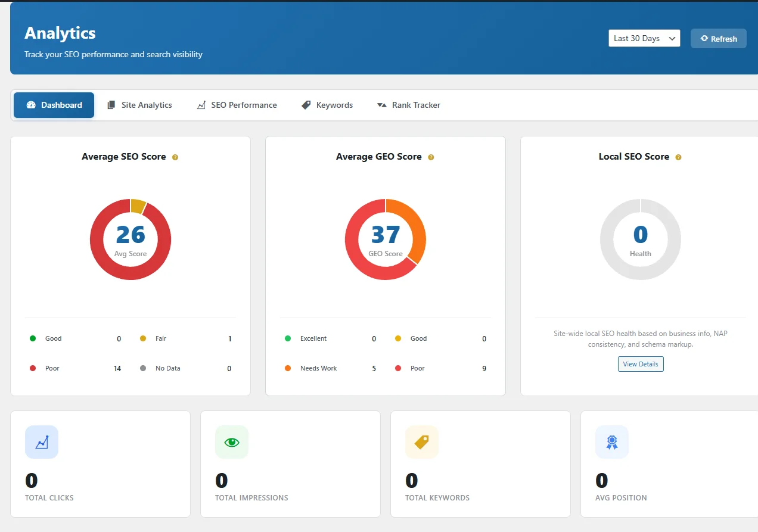The height and width of the screenshot is (532, 758).
Task: Click the Local SEO Score help icon
Action: pos(678,157)
